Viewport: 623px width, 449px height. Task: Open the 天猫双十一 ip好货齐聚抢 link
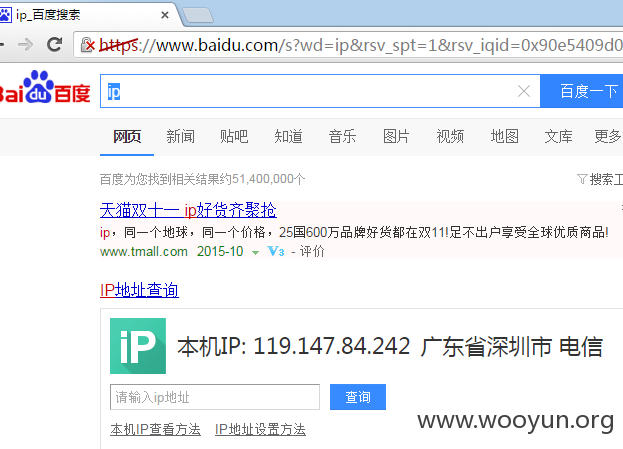188,210
